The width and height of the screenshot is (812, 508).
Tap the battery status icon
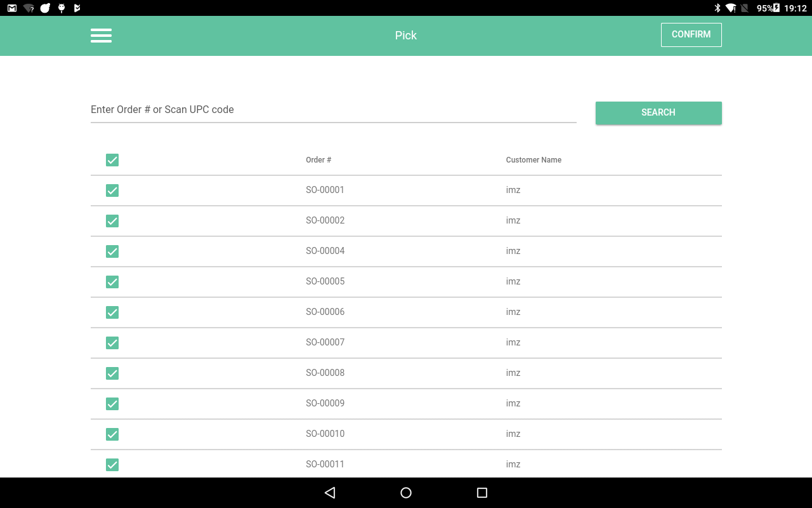[776, 8]
